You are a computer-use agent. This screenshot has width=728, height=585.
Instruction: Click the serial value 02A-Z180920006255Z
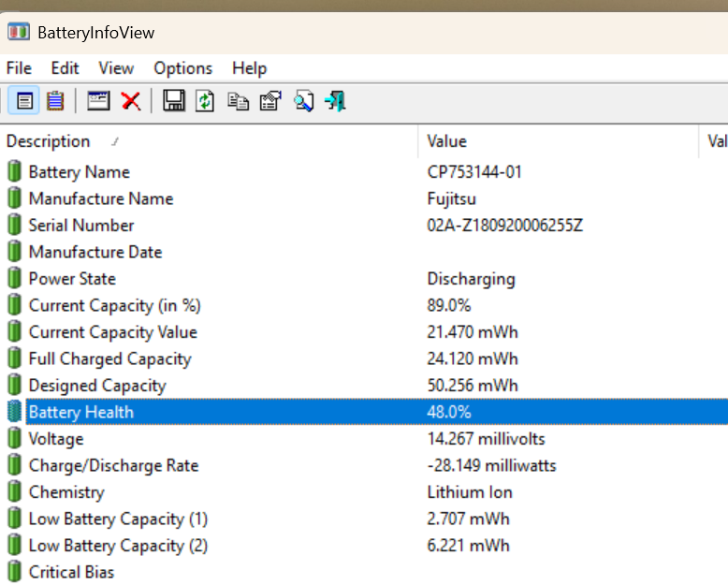tap(504, 226)
